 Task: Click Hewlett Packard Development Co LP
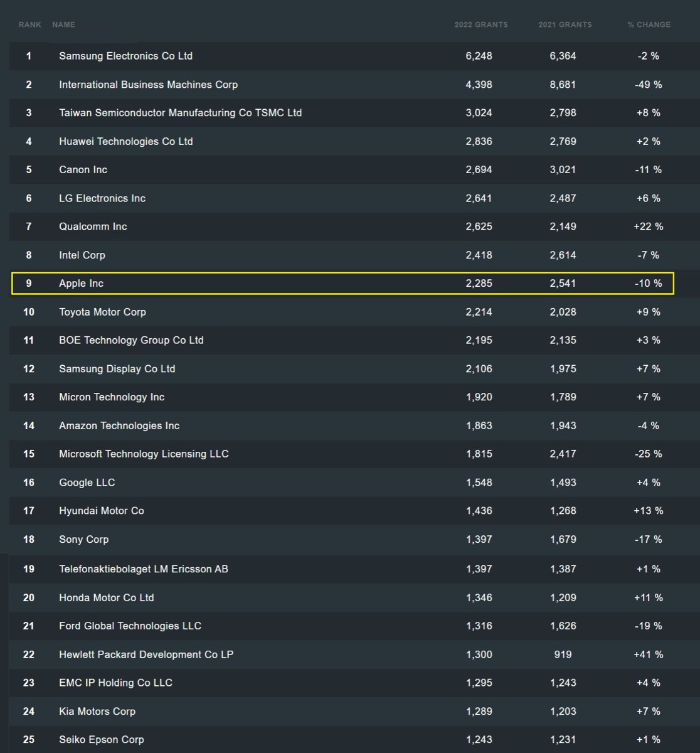[146, 654]
